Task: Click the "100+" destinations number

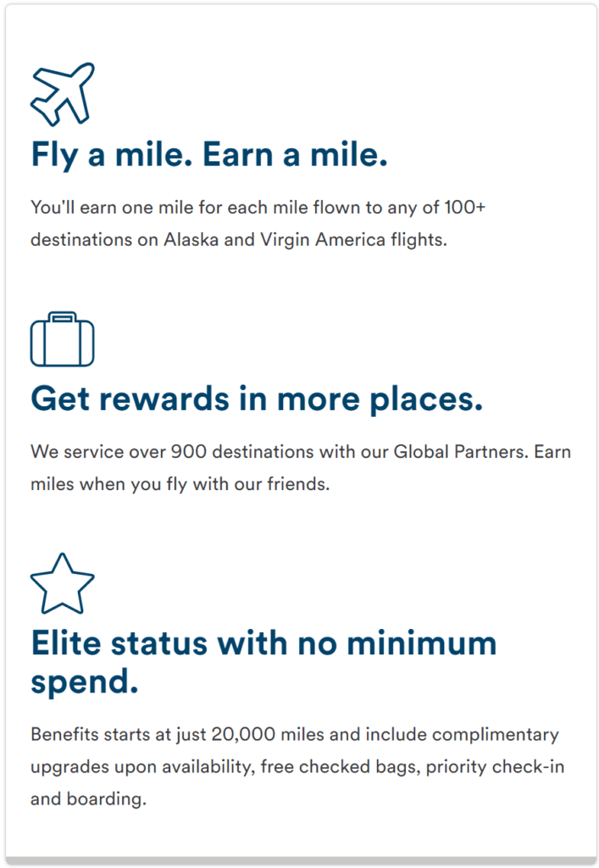Action: click(x=464, y=208)
